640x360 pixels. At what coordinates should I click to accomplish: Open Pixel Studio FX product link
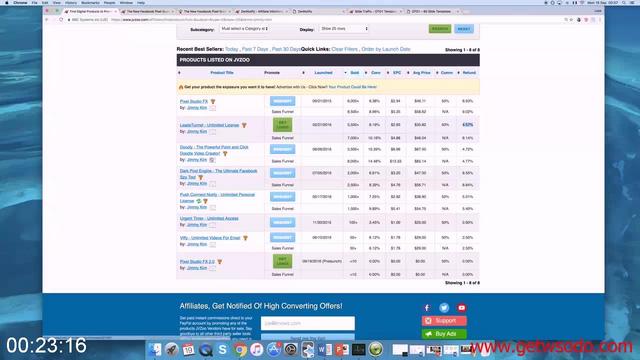(x=194, y=101)
